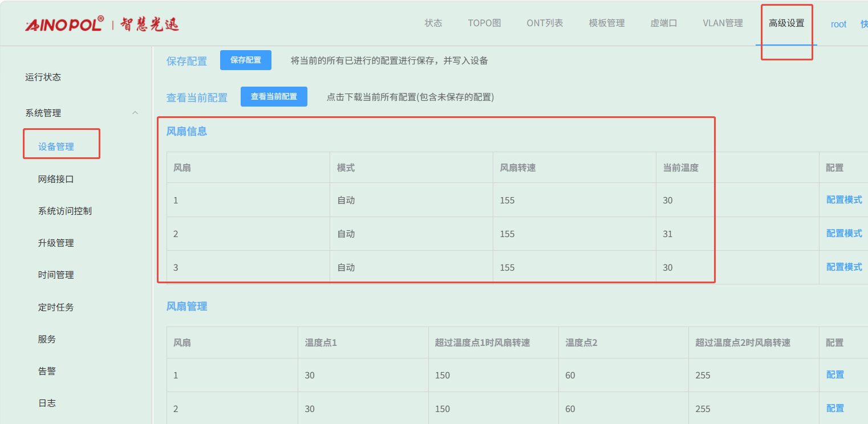
Task: Open 网络接口 sidebar item
Action: (x=56, y=180)
